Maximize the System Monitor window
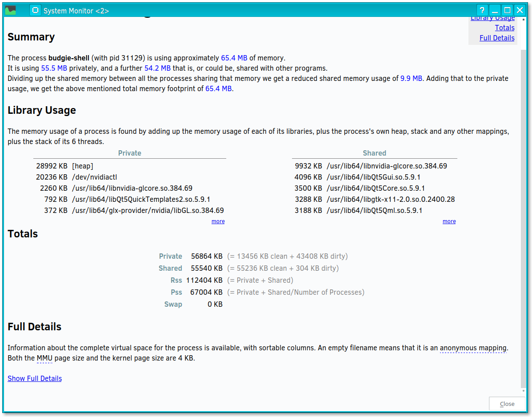The image size is (532, 417). 507,10
